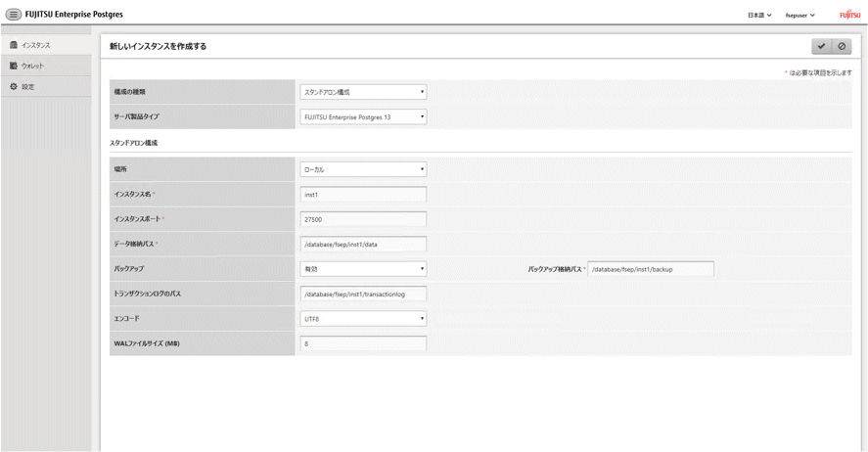Click the インスタンスポート field with 27500
The height and width of the screenshot is (452, 868).
pos(363,219)
